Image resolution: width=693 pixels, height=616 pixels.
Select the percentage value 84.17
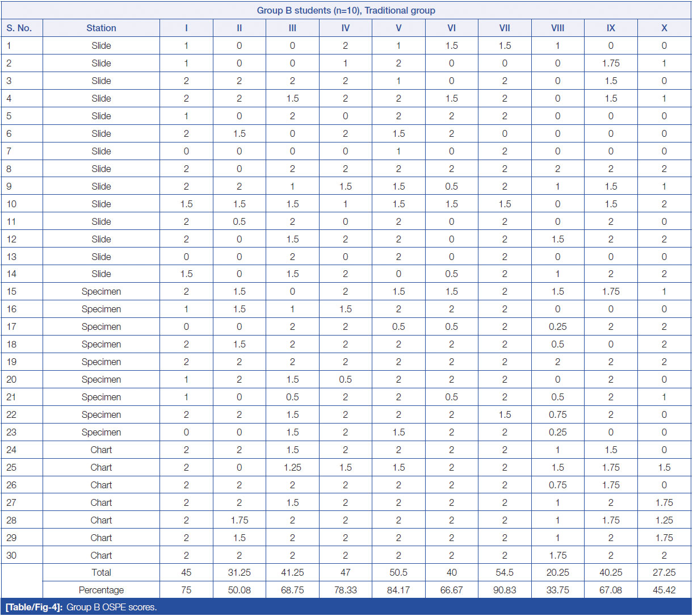[x=398, y=590]
